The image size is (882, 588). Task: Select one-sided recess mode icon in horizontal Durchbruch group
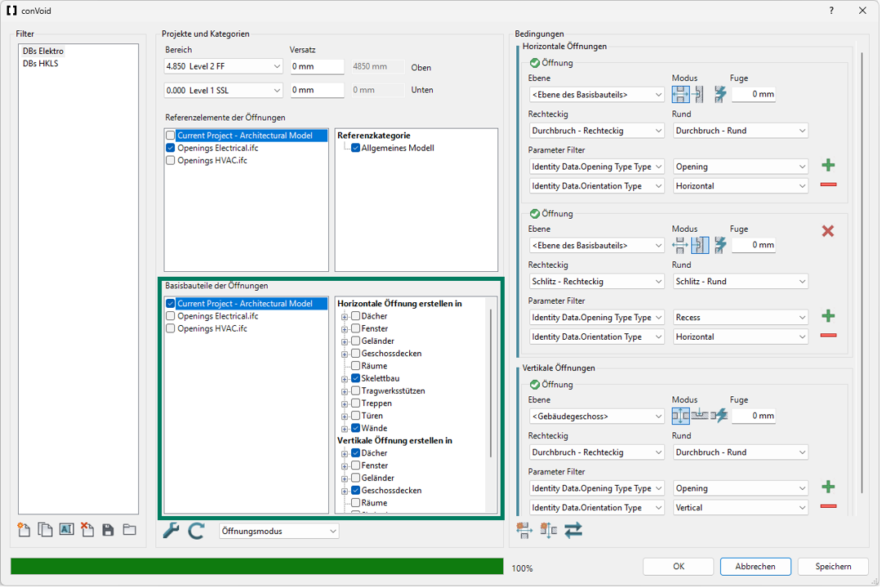click(x=698, y=95)
